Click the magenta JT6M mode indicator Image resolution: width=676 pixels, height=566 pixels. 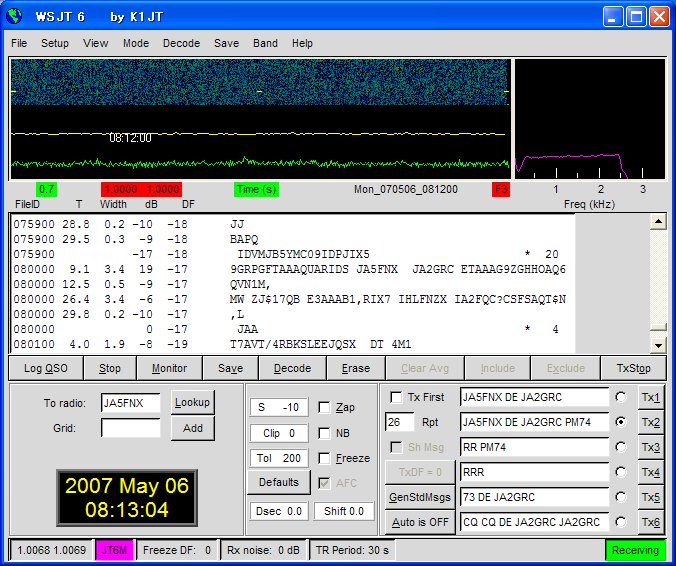[114, 550]
